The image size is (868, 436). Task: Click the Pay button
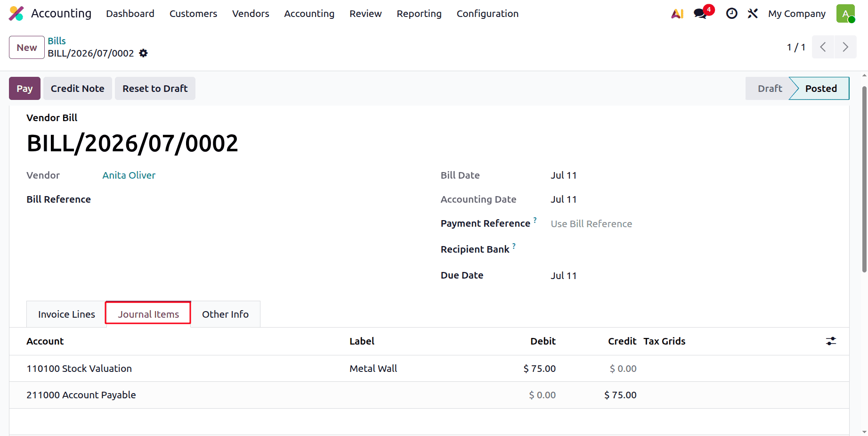tap(24, 89)
